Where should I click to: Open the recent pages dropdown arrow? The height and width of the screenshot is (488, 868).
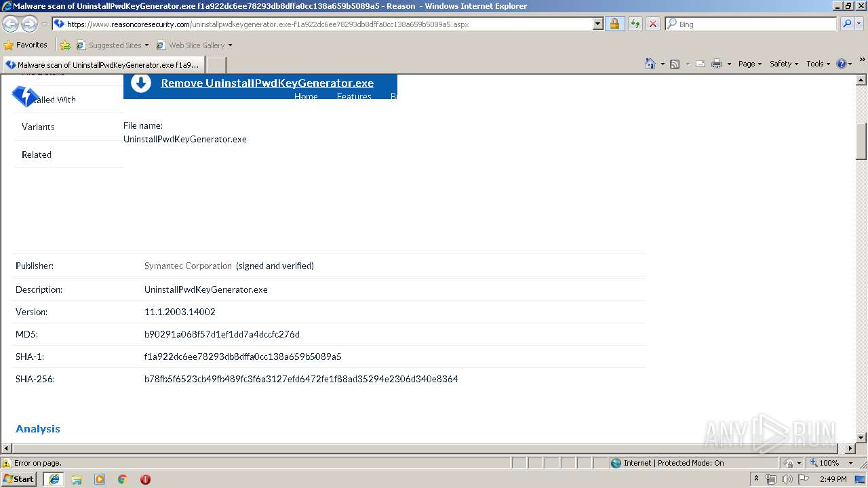[44, 24]
